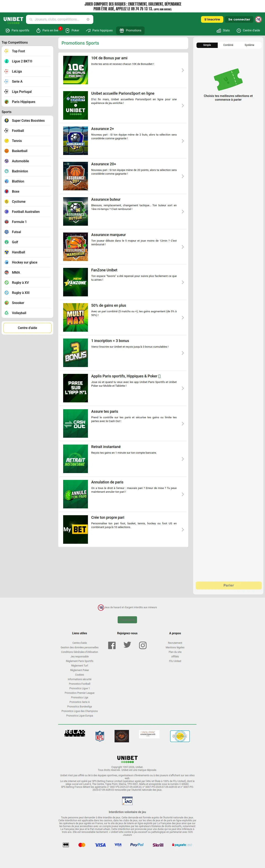This screenshot has width=265, height=868.
Task: Click the Parier button in bet slip
Action: click(x=229, y=585)
